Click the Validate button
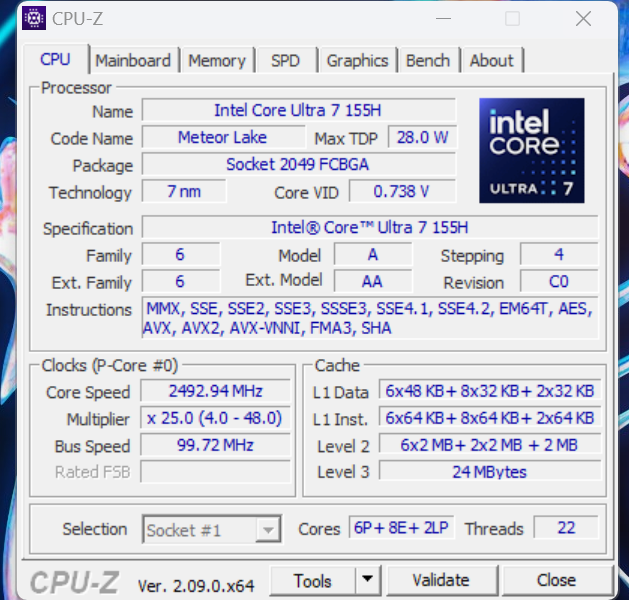 (440, 580)
